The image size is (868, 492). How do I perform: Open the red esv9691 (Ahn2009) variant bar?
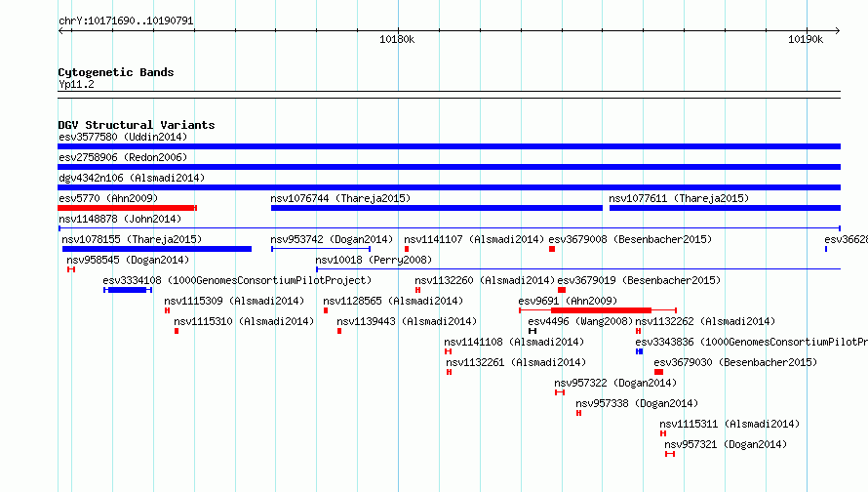598,310
